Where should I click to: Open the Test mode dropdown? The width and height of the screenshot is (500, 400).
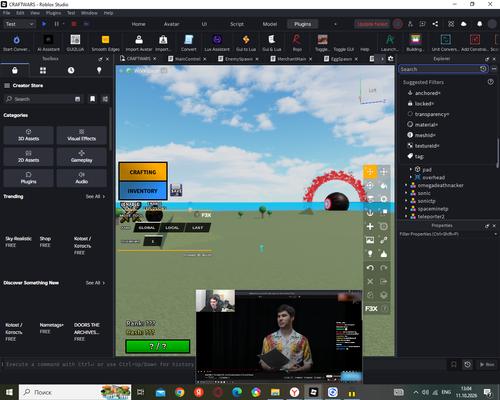19,24
